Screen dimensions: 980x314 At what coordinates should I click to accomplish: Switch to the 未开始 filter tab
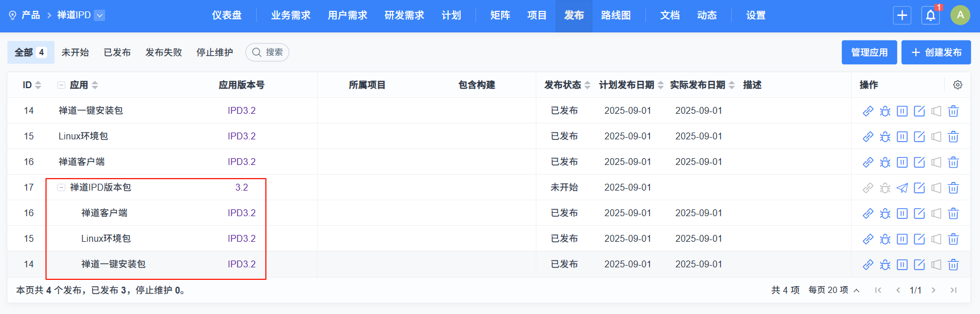75,52
